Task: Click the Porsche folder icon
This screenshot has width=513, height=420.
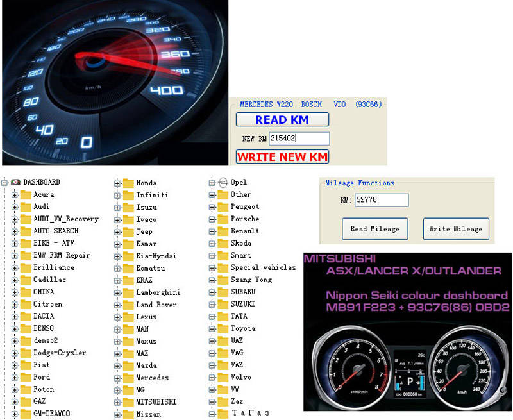Action: (x=223, y=219)
